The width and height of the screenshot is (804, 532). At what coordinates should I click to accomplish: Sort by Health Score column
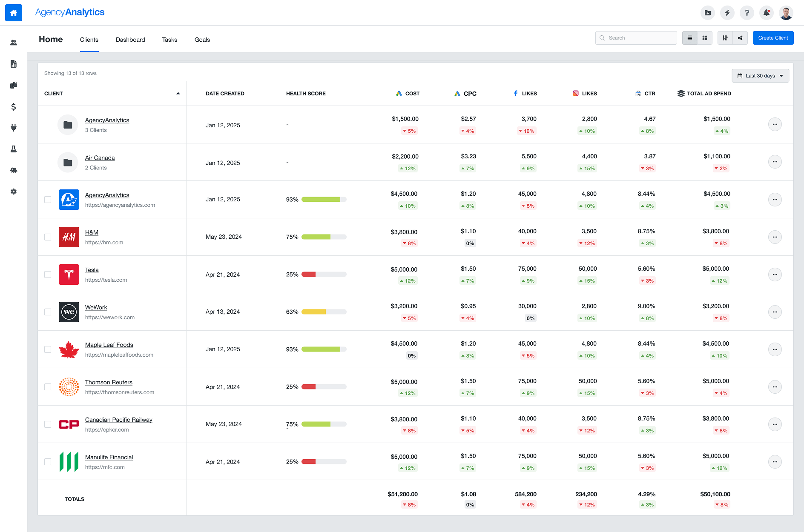coord(306,94)
